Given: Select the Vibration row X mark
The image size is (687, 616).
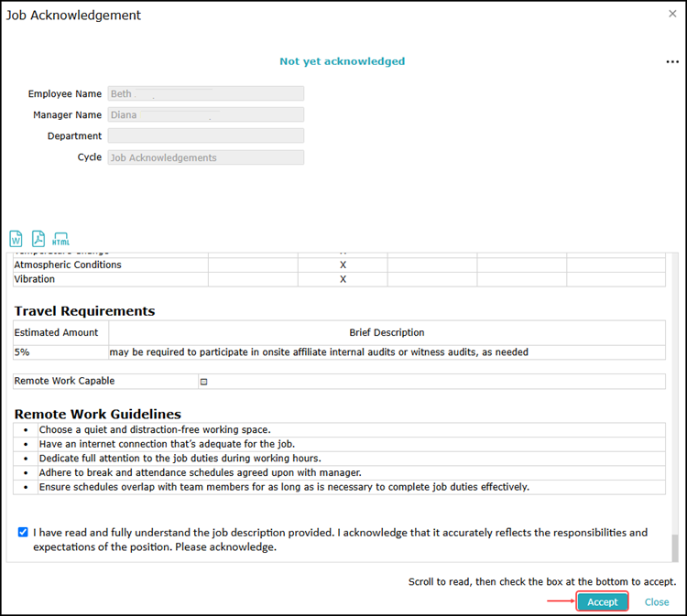Looking at the screenshot, I should pos(343,279).
